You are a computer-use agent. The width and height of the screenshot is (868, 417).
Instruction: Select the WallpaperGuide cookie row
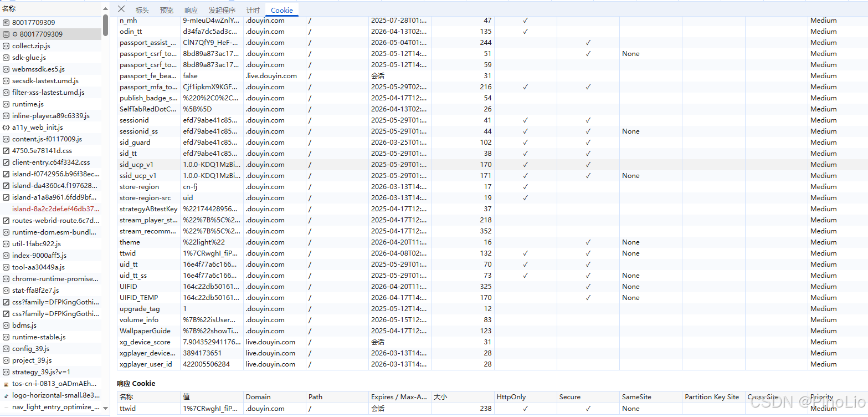coord(492,331)
